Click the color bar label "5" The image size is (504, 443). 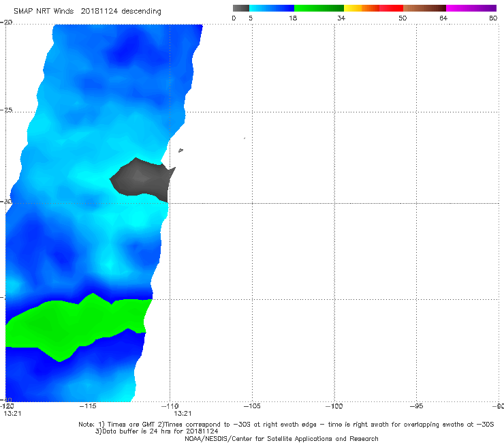251,18
